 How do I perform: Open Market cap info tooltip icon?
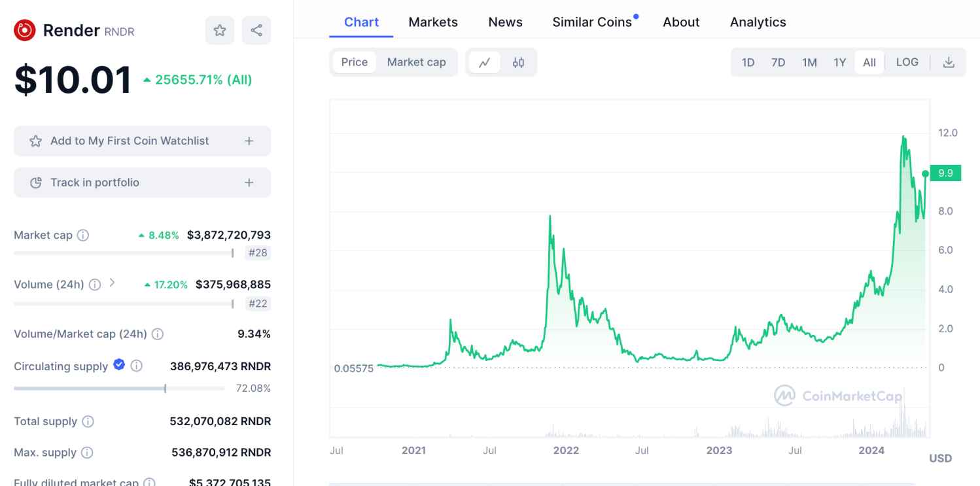coord(83,235)
